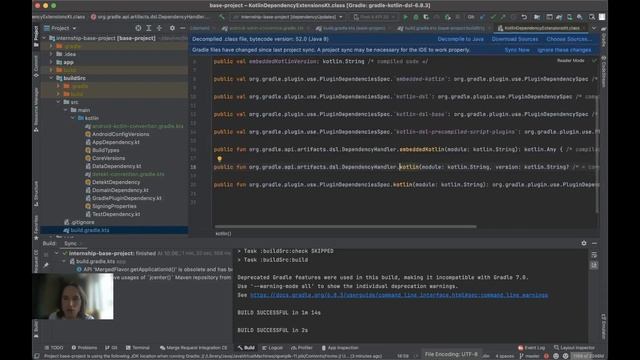Open .gitignore in project tree

(x=82, y=222)
